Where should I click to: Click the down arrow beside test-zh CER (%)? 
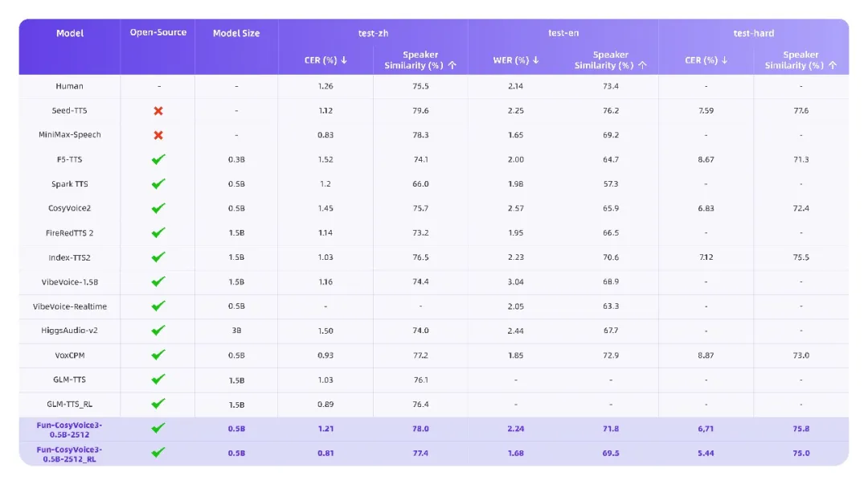pyautogui.click(x=344, y=60)
